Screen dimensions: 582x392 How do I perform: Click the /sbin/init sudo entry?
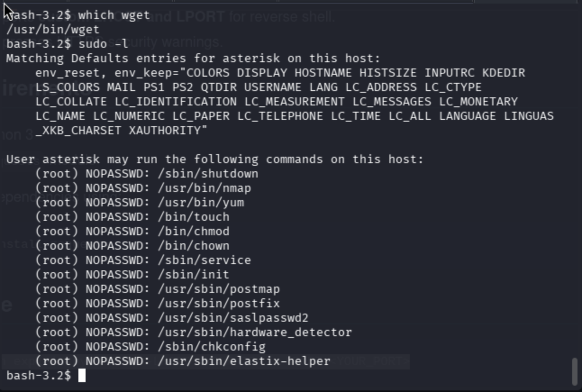pos(193,274)
